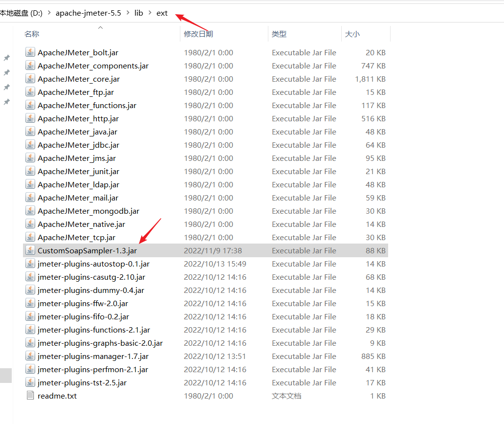Click the first pin icon in left sidebar

point(7,58)
